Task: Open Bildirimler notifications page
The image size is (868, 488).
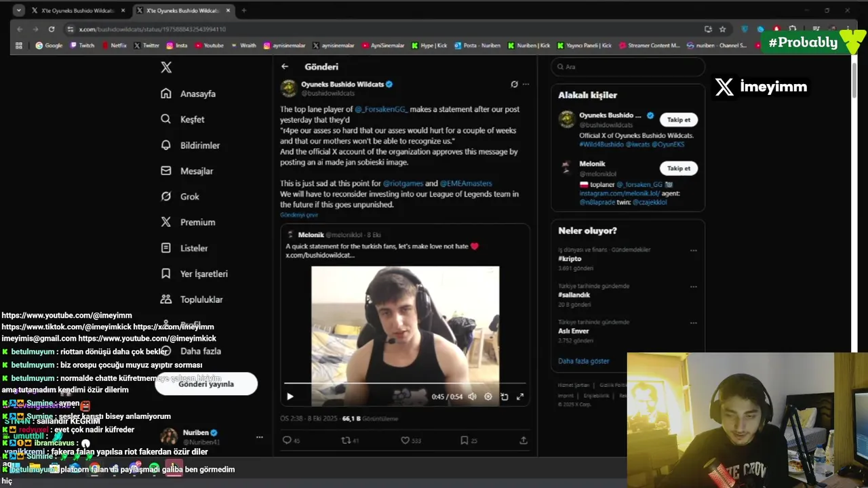Action: 190,145
